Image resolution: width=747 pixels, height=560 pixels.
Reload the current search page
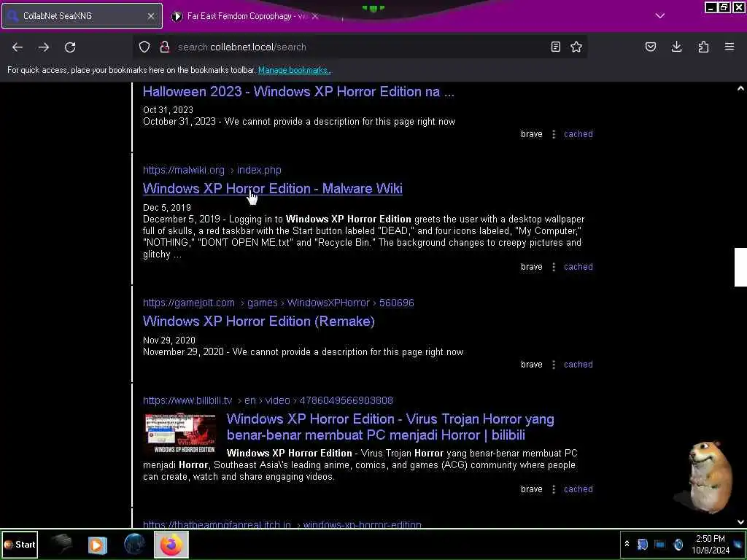click(70, 47)
